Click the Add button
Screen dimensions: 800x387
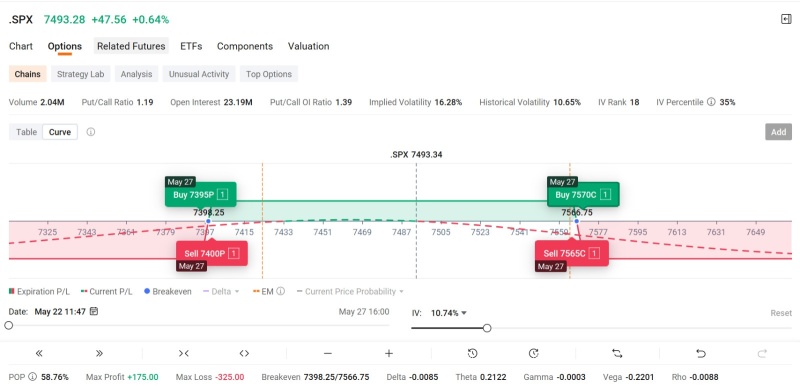pos(779,132)
